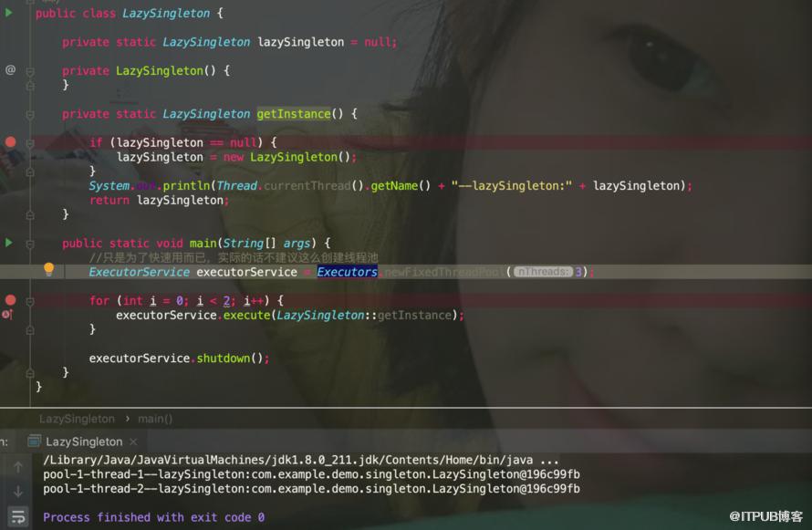Screen dimensions: 812x530
Task: Click the "new LazySingleton()" expression
Action: [x=286, y=157]
